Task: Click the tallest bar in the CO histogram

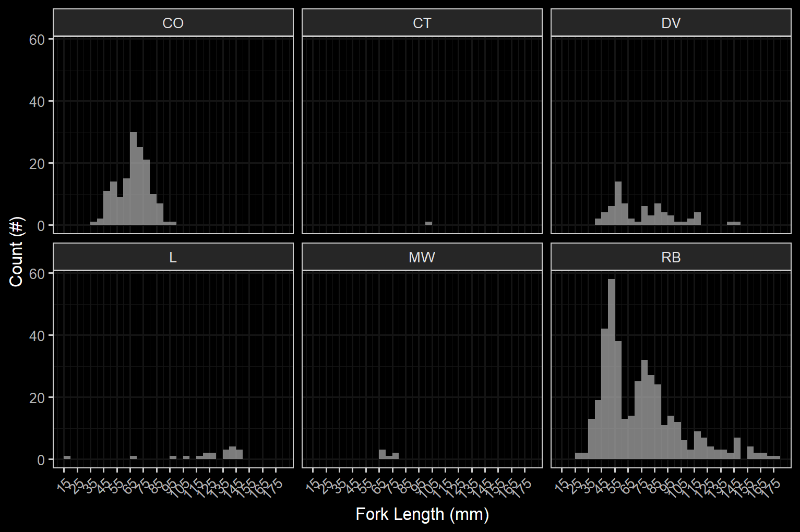Action: click(133, 178)
